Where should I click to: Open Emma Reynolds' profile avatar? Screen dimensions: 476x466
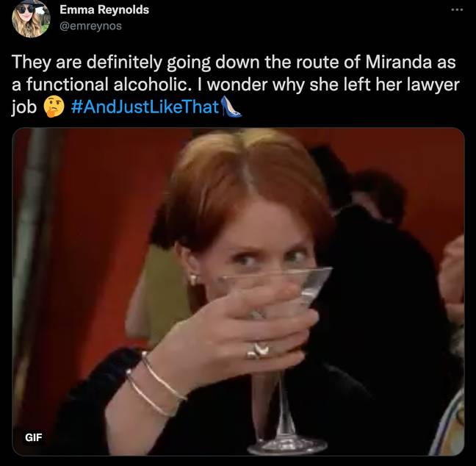click(x=31, y=18)
